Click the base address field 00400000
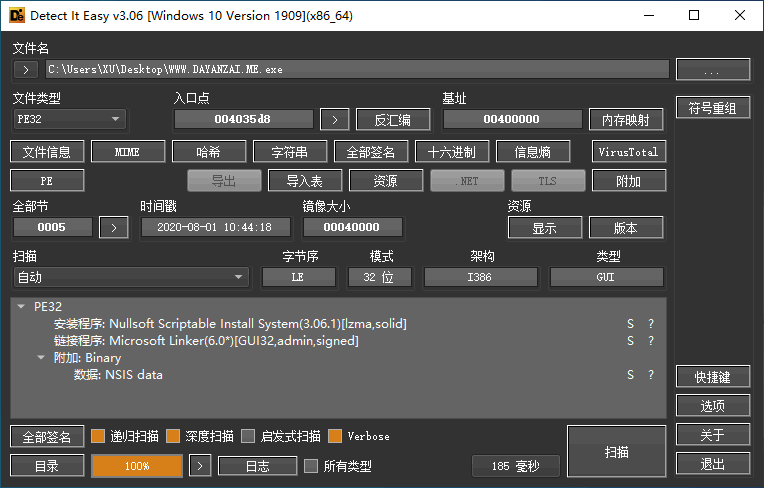 point(512,119)
